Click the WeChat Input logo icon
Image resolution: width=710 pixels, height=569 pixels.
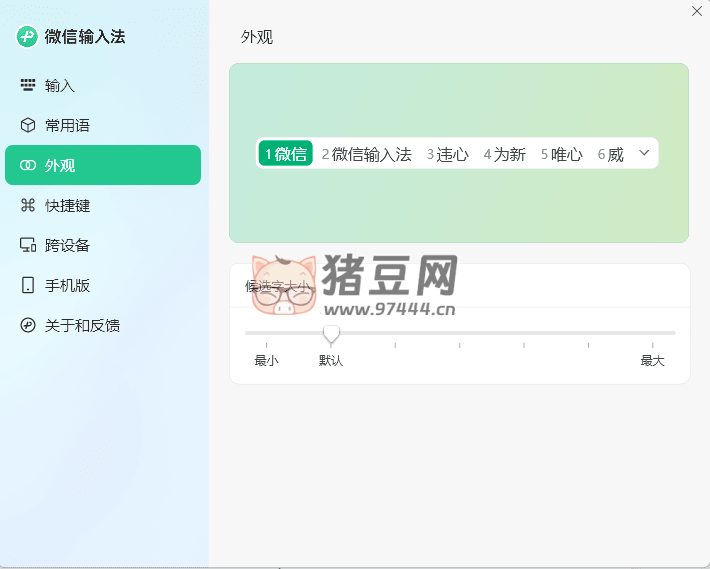pyautogui.click(x=27, y=36)
